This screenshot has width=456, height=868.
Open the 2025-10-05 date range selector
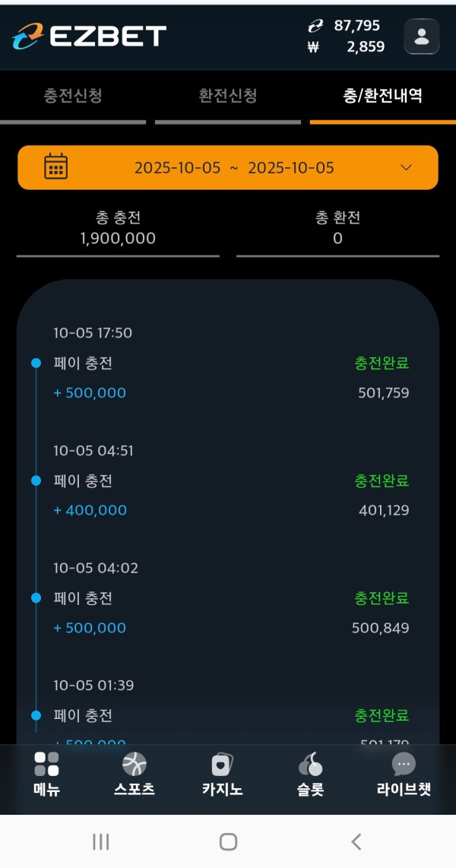tap(234, 168)
